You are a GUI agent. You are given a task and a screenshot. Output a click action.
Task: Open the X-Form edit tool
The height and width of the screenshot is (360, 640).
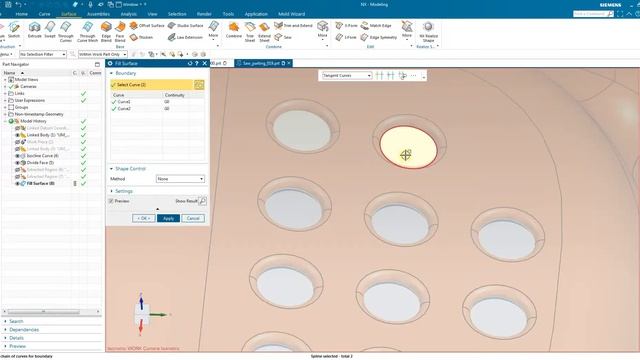(x=347, y=25)
